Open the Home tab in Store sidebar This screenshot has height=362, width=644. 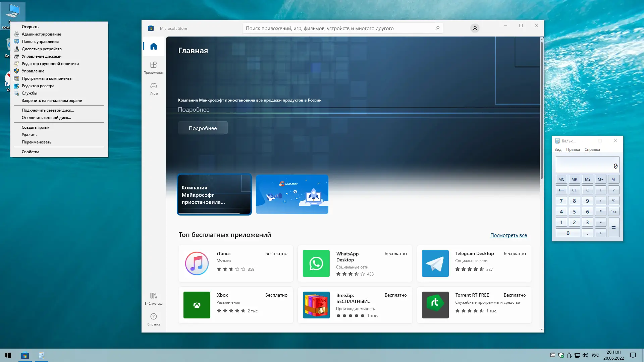[x=154, y=47]
